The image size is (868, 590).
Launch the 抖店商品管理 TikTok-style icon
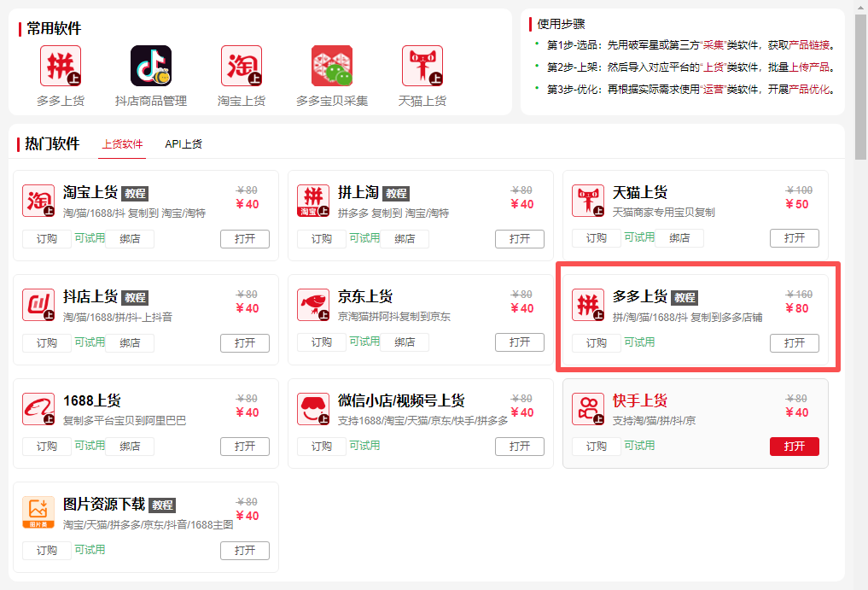click(150, 66)
